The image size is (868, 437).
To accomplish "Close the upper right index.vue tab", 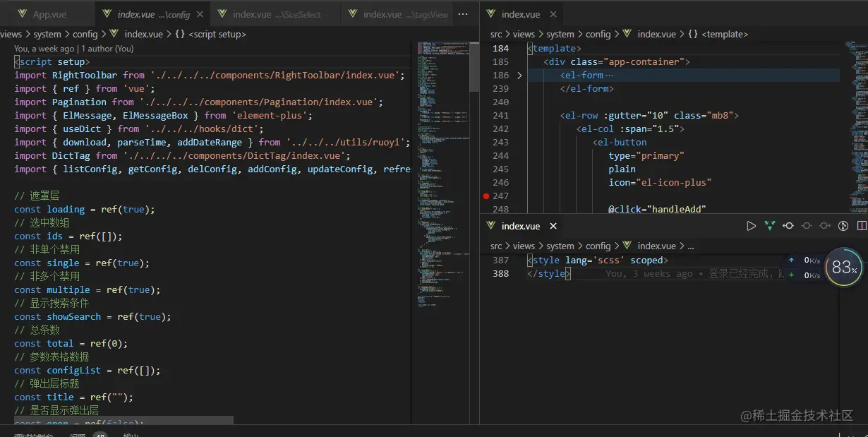I will click(553, 14).
